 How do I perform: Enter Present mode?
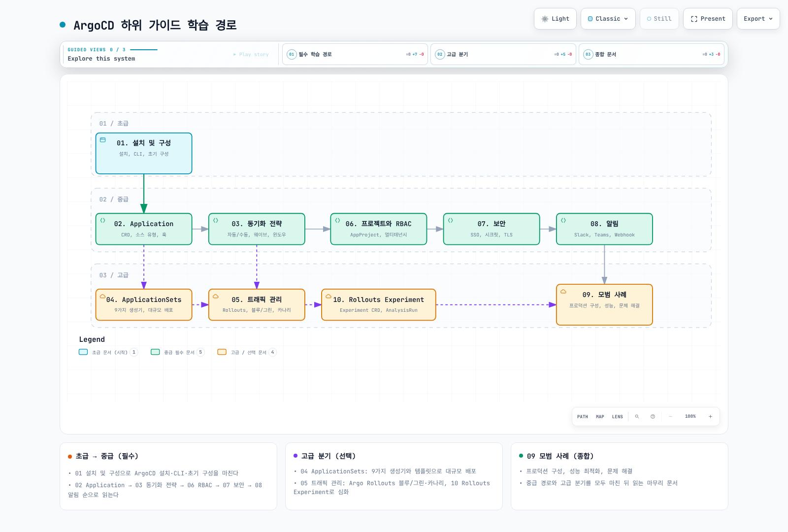pyautogui.click(x=708, y=19)
